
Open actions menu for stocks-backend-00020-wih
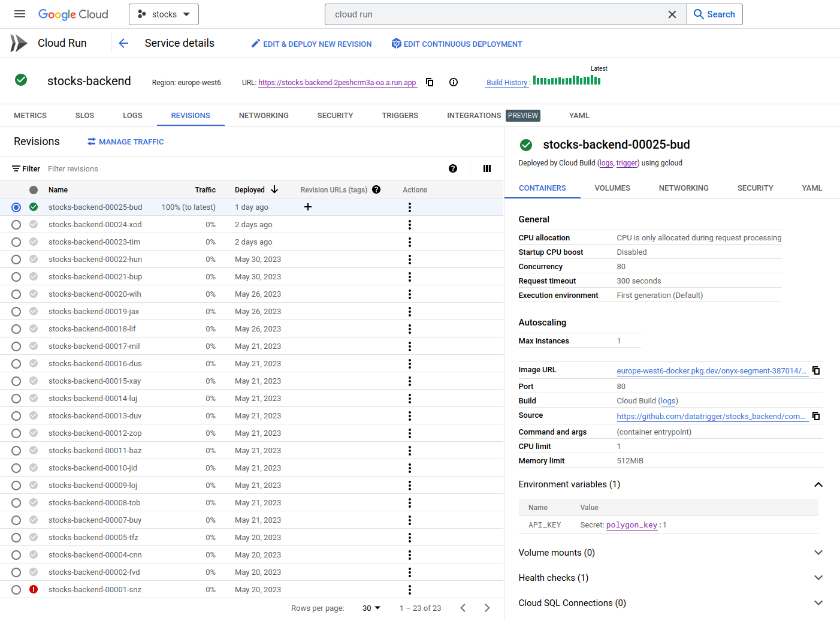pos(410,294)
